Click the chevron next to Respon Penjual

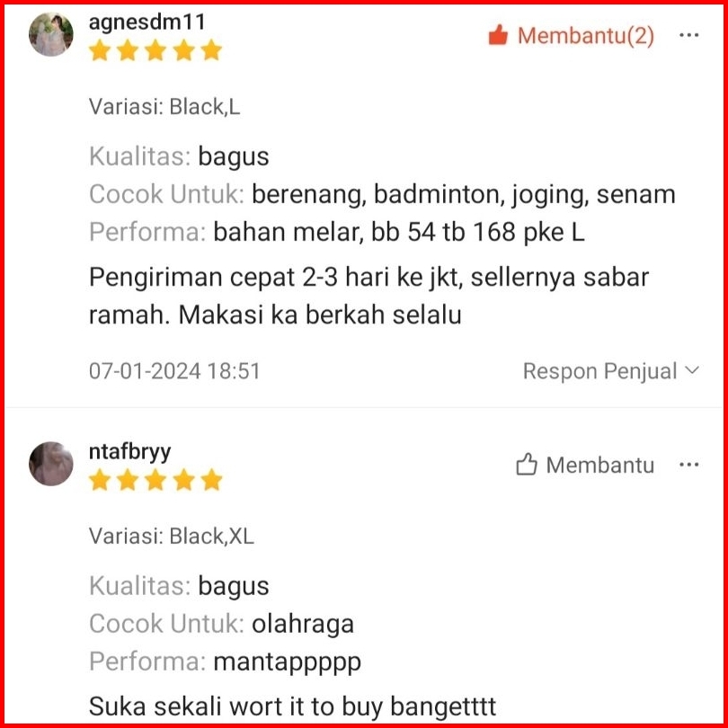(x=692, y=370)
